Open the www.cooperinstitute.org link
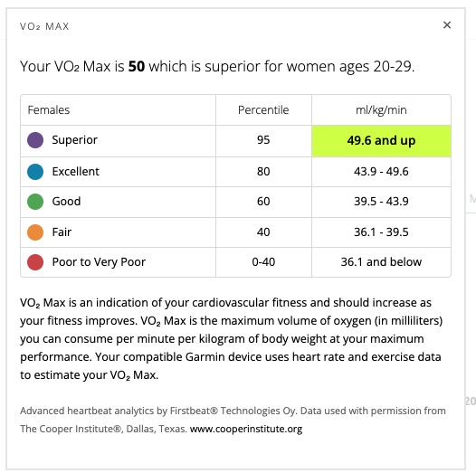This screenshot has width=476, height=473. pyautogui.click(x=246, y=429)
